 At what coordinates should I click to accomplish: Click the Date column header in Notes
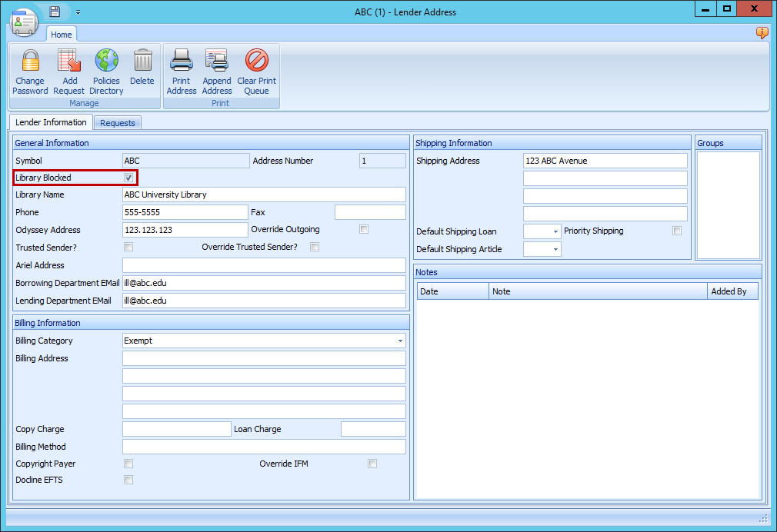point(452,291)
